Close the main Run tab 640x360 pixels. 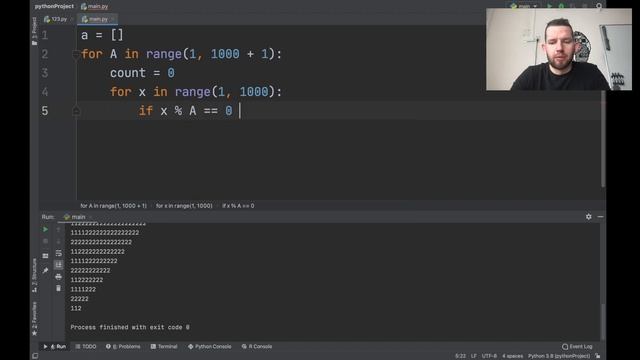pyautogui.click(x=91, y=217)
